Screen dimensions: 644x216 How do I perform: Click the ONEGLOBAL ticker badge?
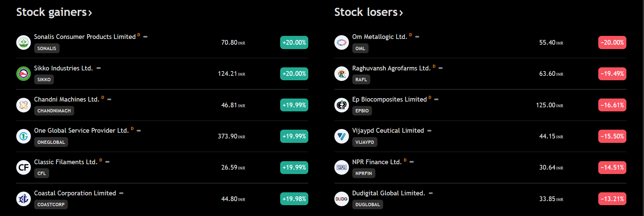(x=51, y=142)
